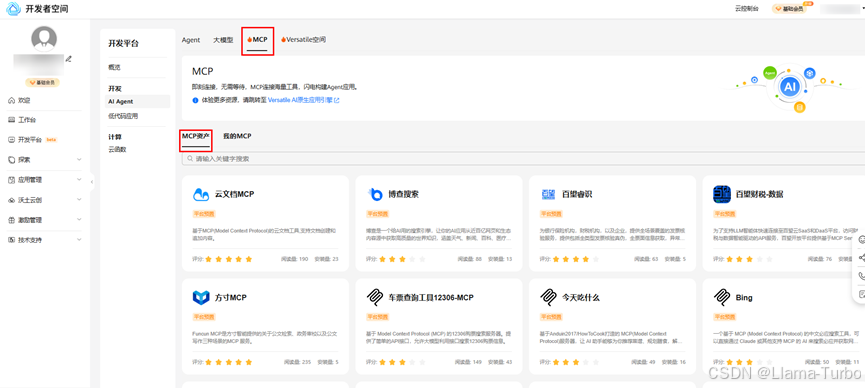Click the keyword search input field

(523, 158)
